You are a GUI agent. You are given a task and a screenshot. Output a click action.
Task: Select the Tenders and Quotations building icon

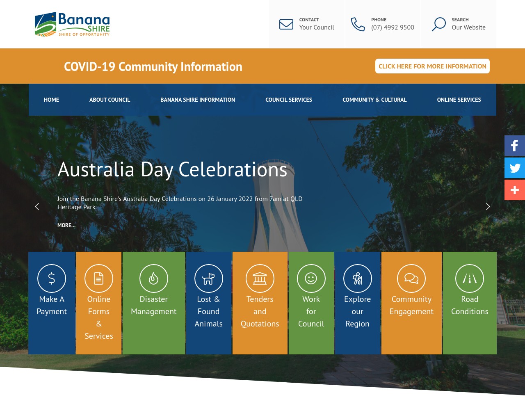(260, 278)
